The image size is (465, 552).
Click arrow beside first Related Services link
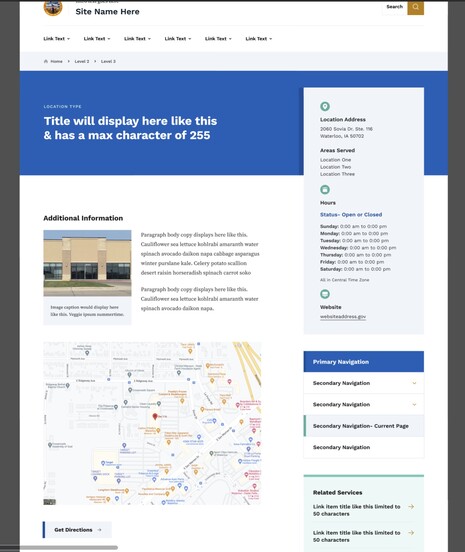[x=411, y=507]
